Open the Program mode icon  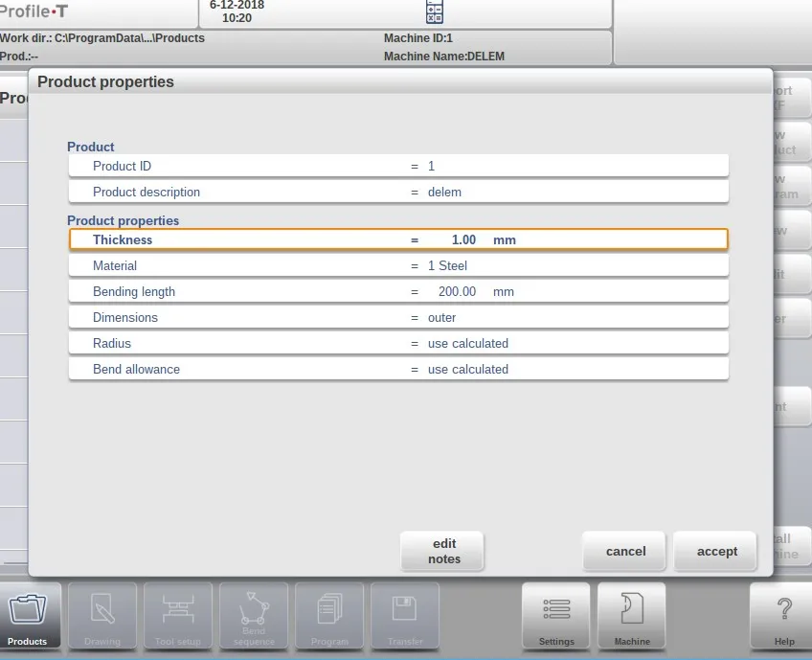click(329, 616)
